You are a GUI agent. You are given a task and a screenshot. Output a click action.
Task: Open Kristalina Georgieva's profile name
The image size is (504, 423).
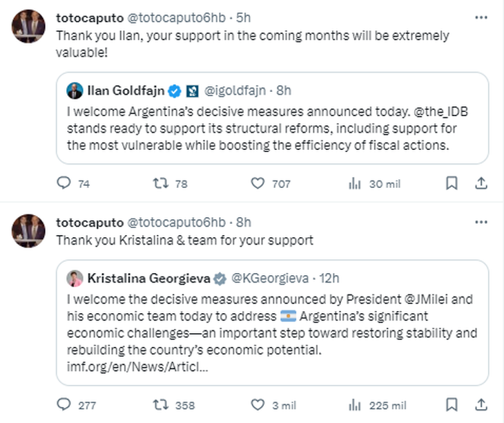148,279
